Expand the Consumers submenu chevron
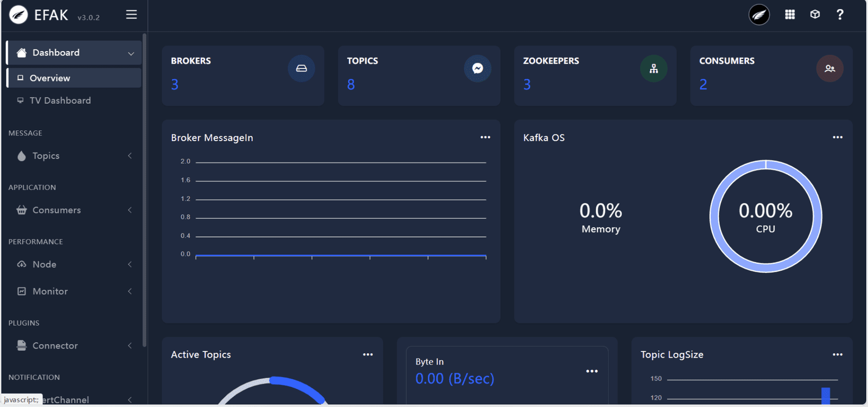 click(x=130, y=210)
